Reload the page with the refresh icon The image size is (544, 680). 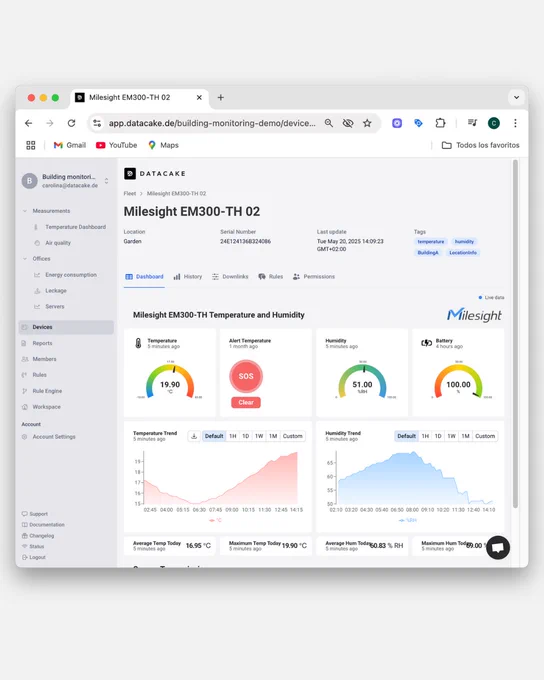coord(72,123)
